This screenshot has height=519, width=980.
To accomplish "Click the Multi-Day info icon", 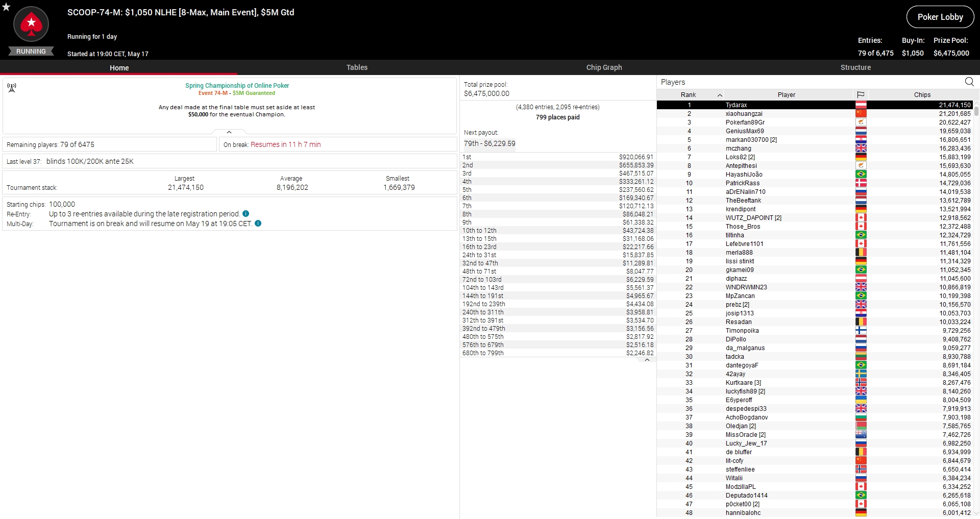I will pyautogui.click(x=258, y=224).
